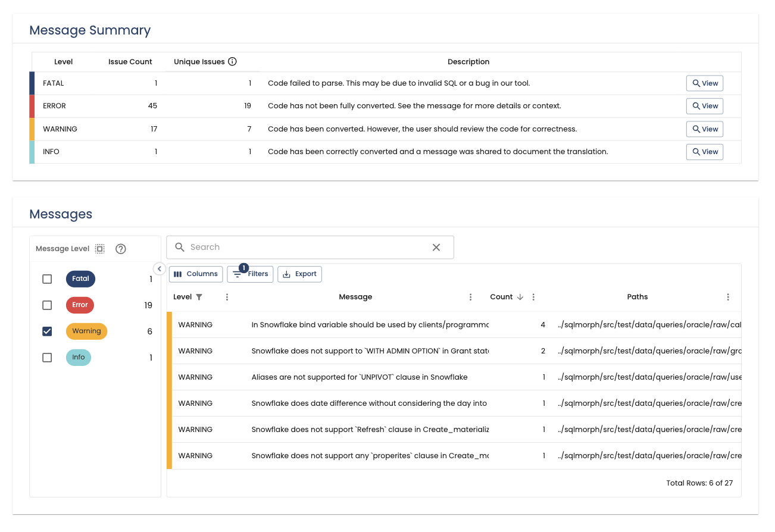The width and height of the screenshot is (775, 532).
Task: Open the Columns chooser
Action: tap(196, 274)
